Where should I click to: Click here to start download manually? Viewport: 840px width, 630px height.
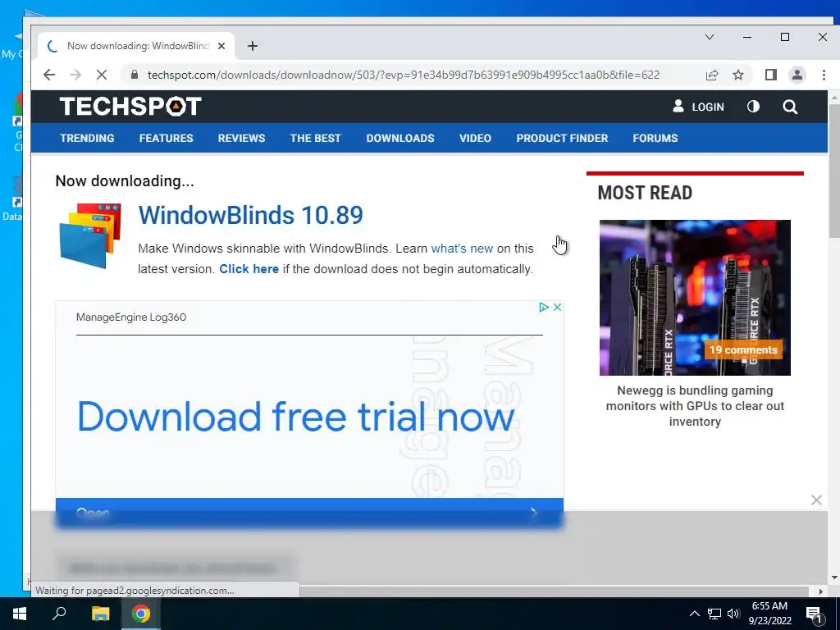[x=249, y=269]
